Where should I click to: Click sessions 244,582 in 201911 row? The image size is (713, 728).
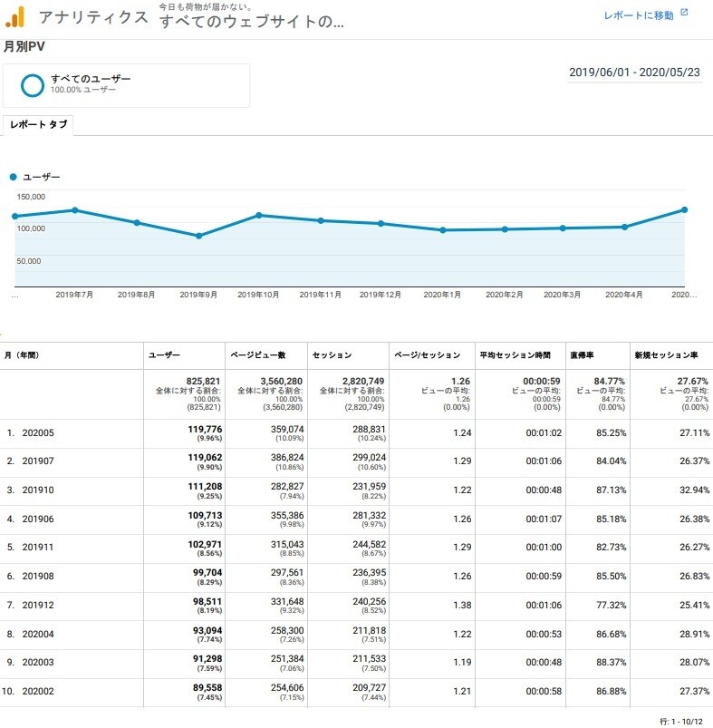click(369, 544)
